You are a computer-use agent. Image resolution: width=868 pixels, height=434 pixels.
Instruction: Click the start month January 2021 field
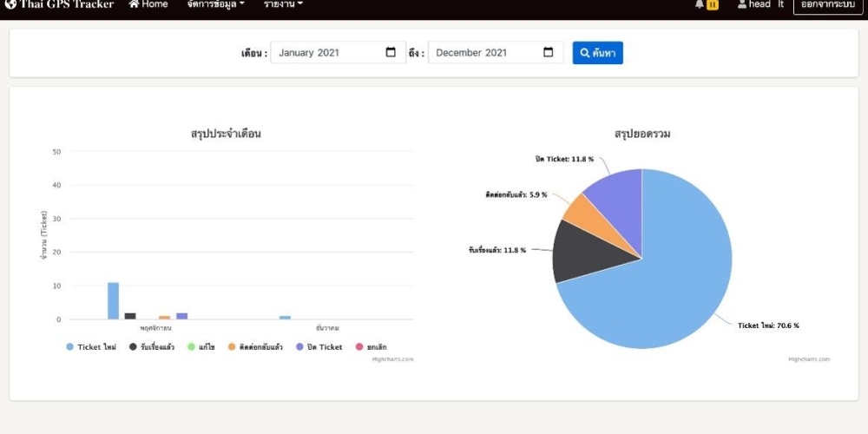[325, 53]
